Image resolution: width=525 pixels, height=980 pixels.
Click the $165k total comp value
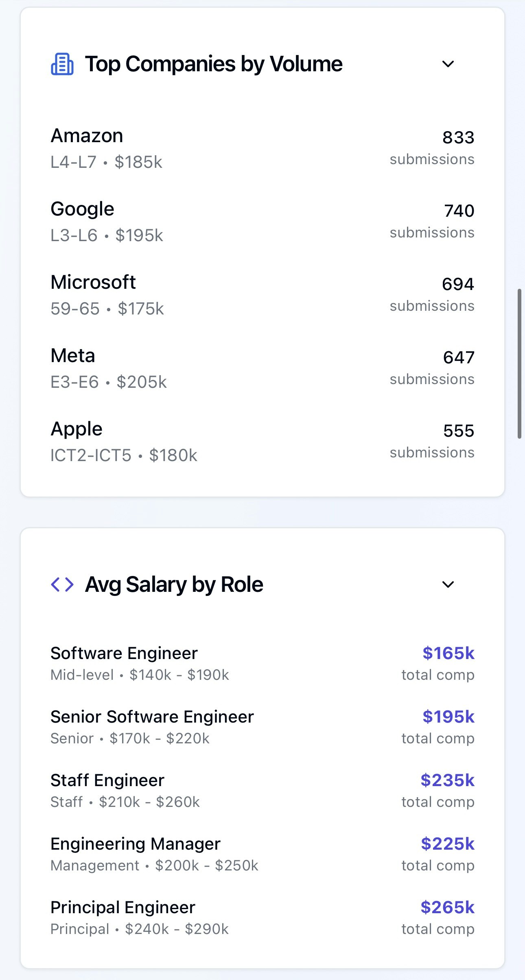[448, 653]
